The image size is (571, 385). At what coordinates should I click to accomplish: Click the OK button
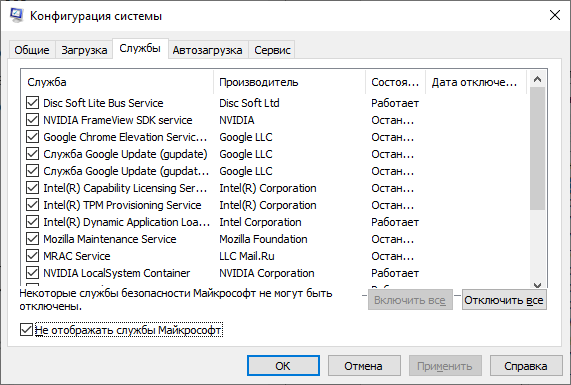click(283, 366)
